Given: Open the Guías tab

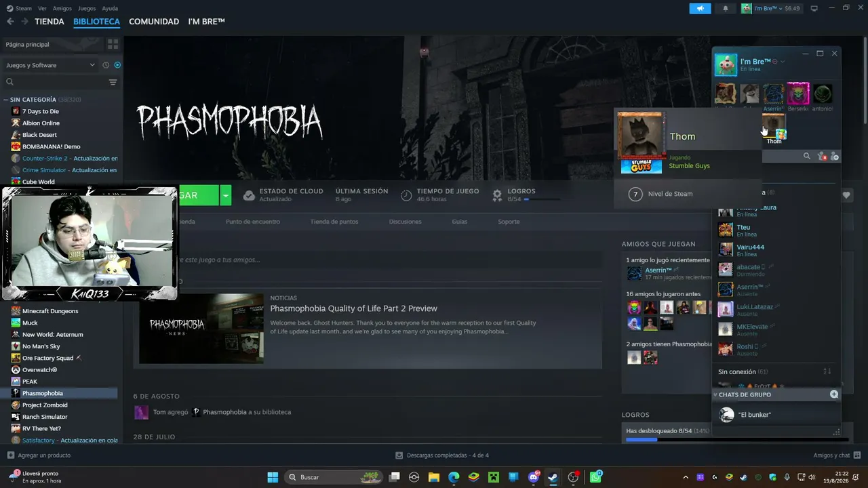Looking at the screenshot, I should (460, 222).
